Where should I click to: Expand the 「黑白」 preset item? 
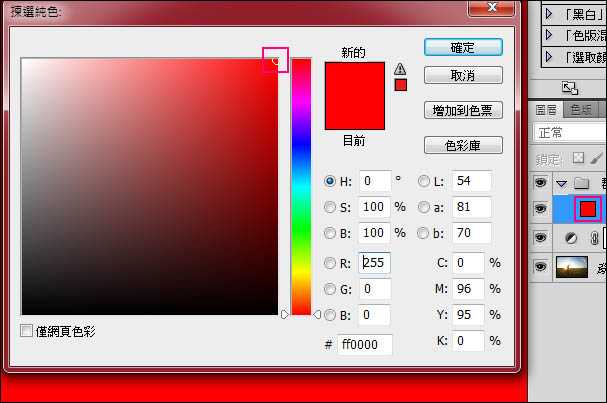(548, 13)
